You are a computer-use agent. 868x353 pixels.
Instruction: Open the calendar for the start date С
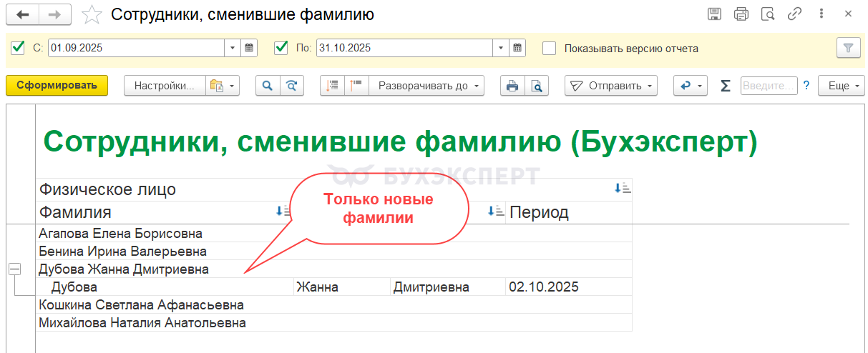[250, 48]
